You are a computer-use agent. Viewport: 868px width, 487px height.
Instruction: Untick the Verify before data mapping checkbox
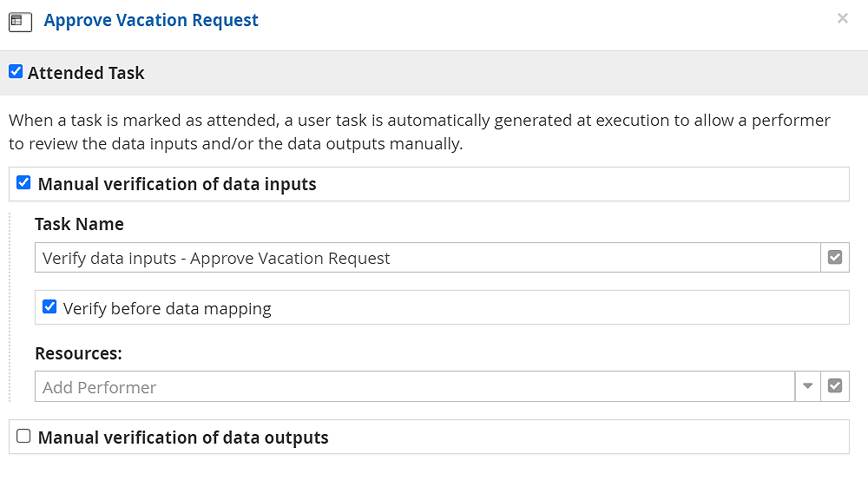[x=49, y=307]
